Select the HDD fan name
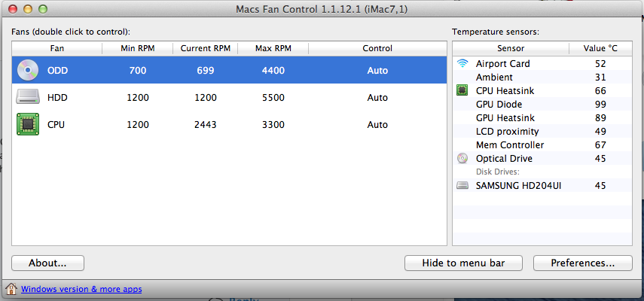 coord(57,98)
